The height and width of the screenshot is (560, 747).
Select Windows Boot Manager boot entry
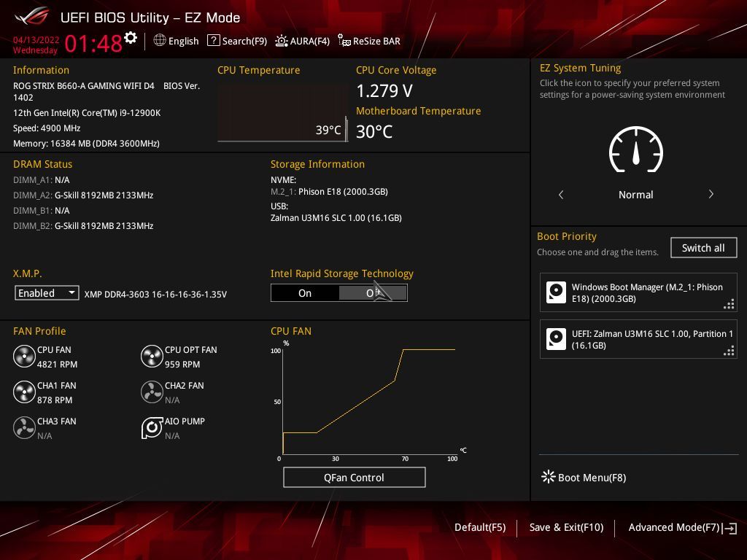[638, 292]
